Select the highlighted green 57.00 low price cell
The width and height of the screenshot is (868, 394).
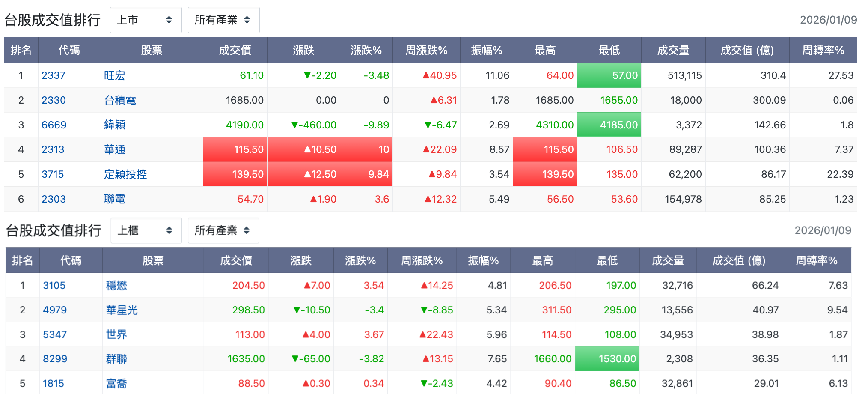(609, 75)
